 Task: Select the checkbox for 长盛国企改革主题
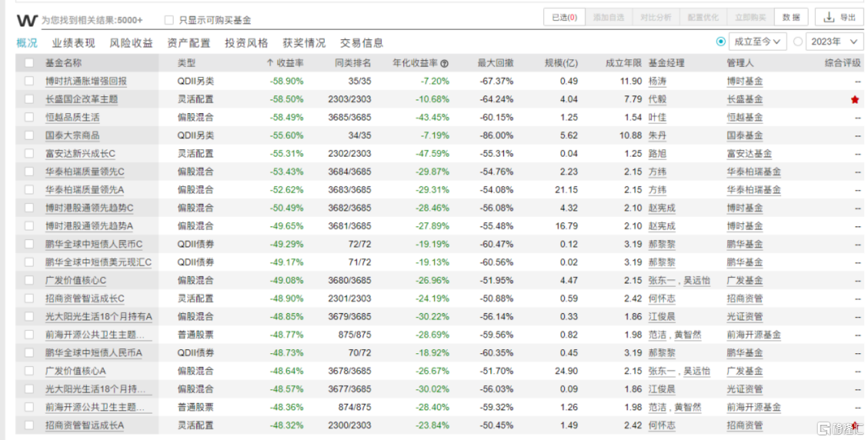pos(29,99)
